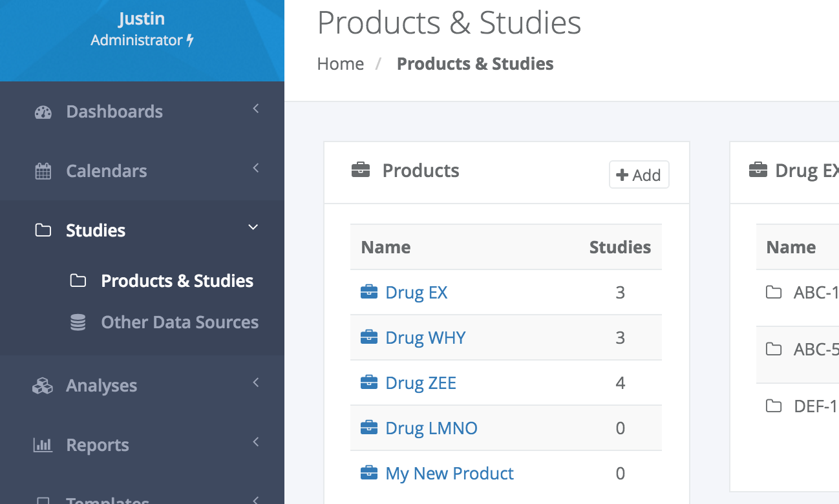This screenshot has width=839, height=504.
Task: Click the briefcase icon in Drug EX panel header
Action: pyautogui.click(x=758, y=171)
